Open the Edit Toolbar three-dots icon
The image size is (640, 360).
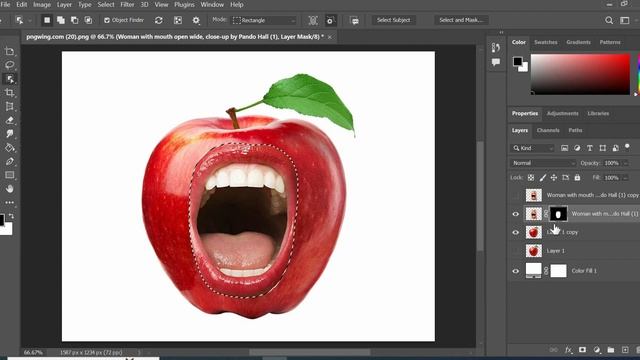click(x=9, y=202)
